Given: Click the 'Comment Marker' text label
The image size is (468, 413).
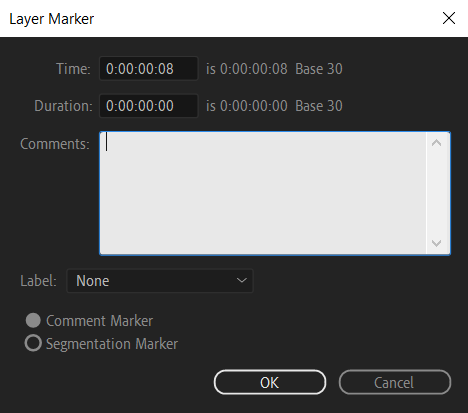Looking at the screenshot, I should (99, 321).
